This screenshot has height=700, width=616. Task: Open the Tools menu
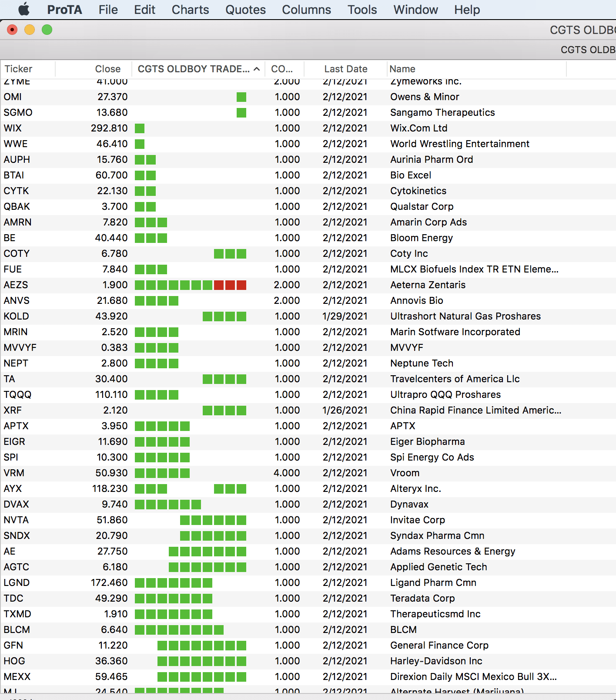pyautogui.click(x=362, y=10)
